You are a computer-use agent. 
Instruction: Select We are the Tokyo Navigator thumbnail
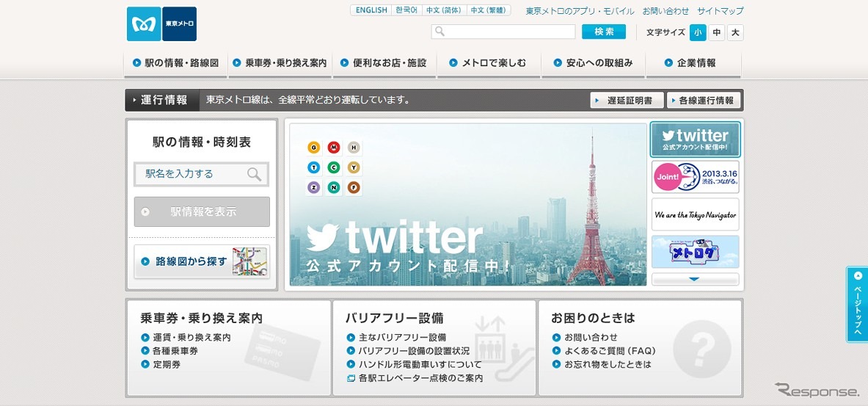coord(696,214)
